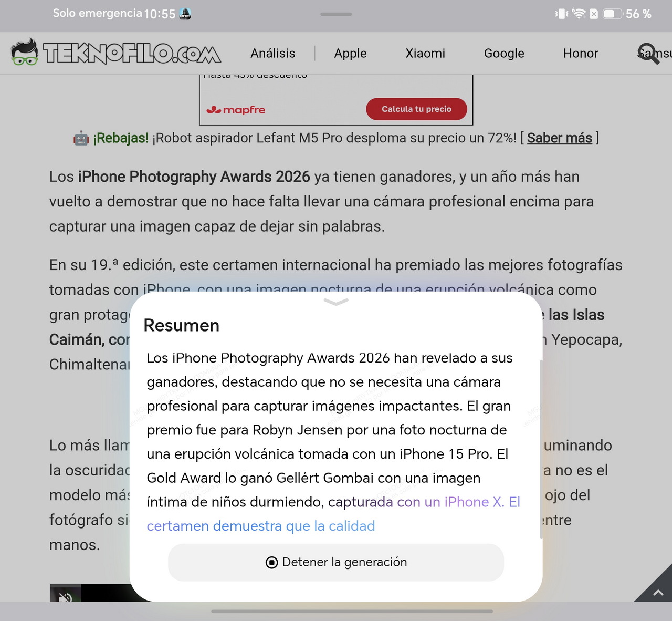The width and height of the screenshot is (672, 621).
Task: Click the robot emoji beside ¡Rebajas!
Action: 81,138
